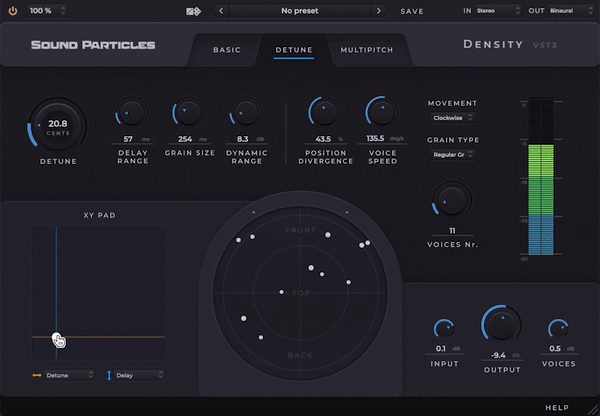Switch to the BASIC tab

click(227, 49)
